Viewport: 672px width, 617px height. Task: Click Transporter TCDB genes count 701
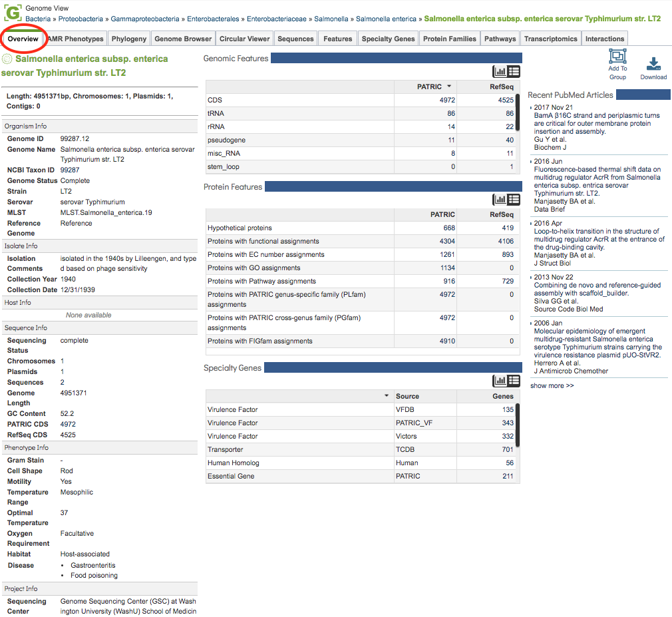pyautogui.click(x=508, y=449)
